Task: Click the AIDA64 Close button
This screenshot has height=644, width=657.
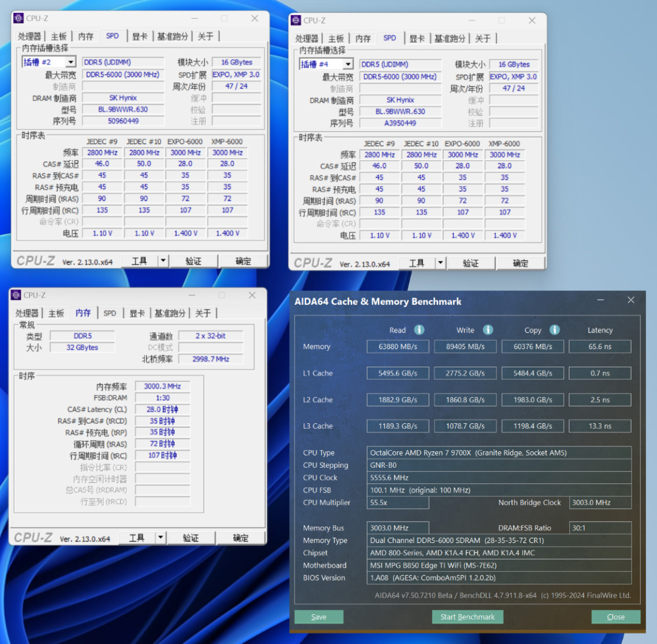Action: (x=616, y=617)
